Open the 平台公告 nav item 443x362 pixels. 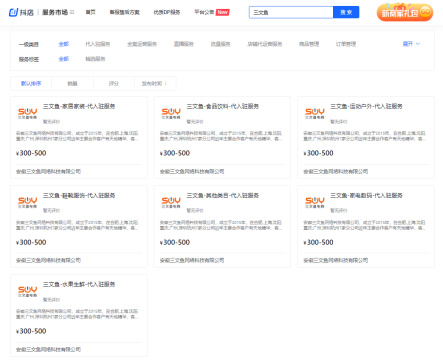tap(204, 12)
